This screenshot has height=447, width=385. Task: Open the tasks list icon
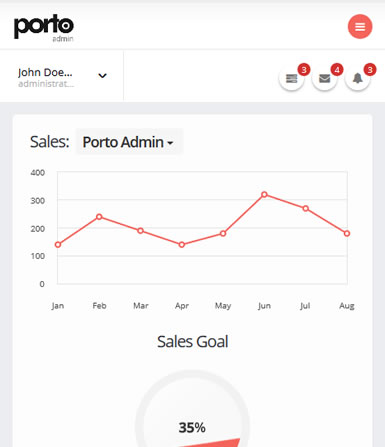(x=291, y=79)
